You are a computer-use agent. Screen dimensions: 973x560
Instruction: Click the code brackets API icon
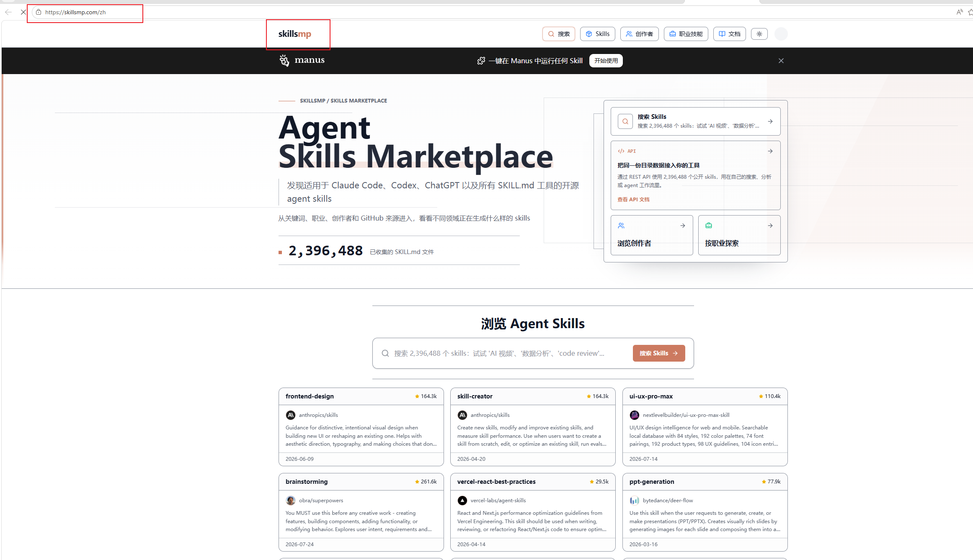click(x=621, y=151)
